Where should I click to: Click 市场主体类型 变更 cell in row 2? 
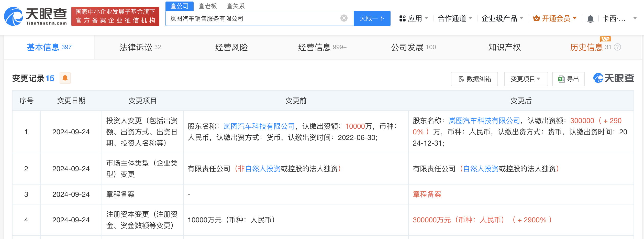click(142, 169)
